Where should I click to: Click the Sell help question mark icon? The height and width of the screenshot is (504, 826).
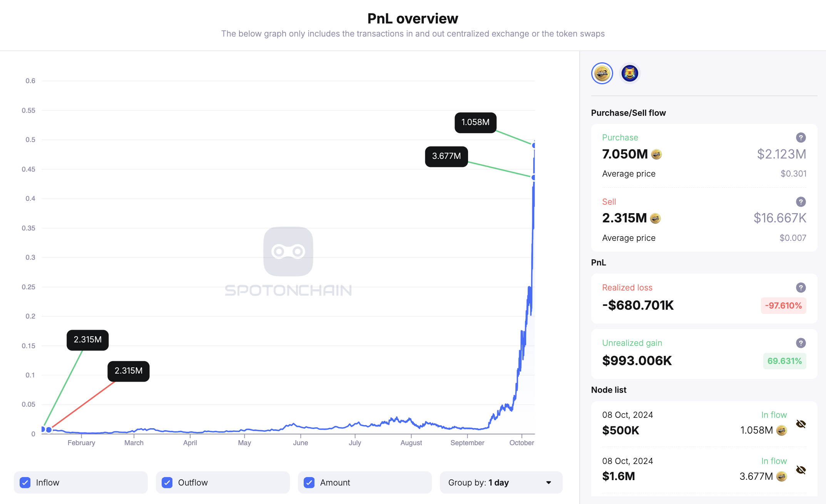coord(801,202)
